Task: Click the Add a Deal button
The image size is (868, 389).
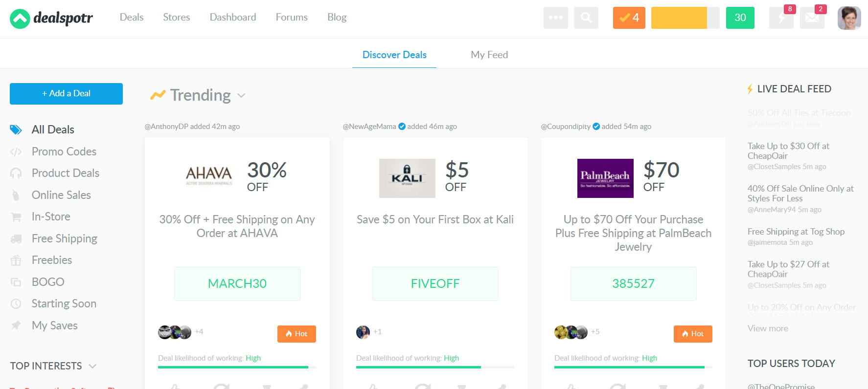Action: click(x=66, y=93)
